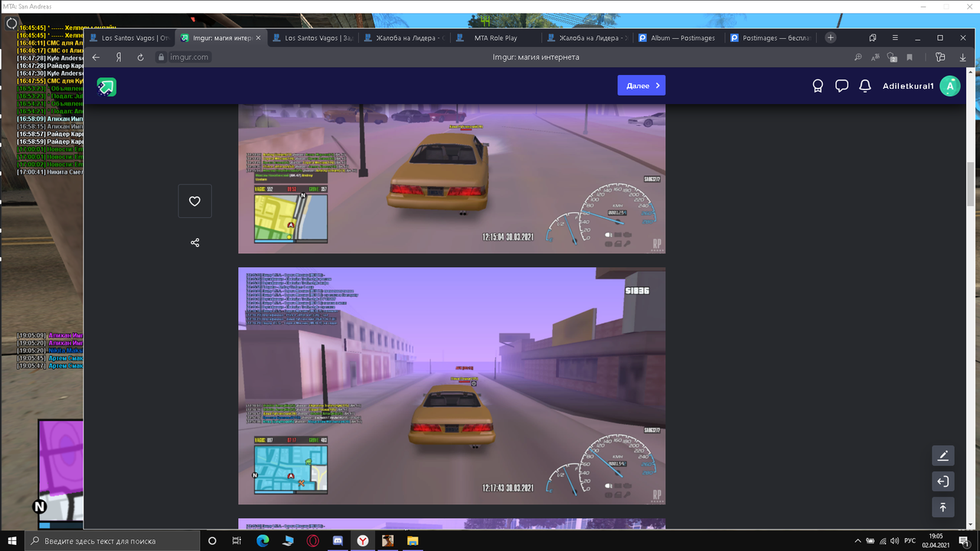Switch to first Los Santos Vagos tab

129,37
